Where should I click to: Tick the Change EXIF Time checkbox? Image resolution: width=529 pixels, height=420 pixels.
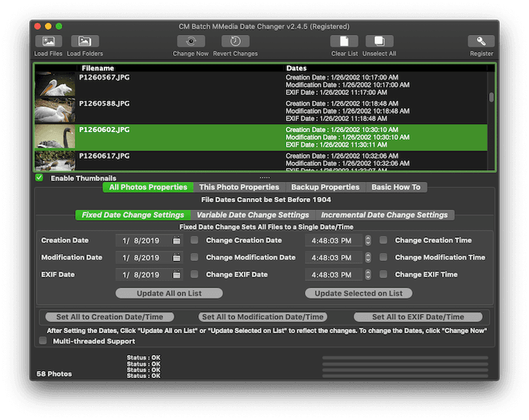pos(383,274)
